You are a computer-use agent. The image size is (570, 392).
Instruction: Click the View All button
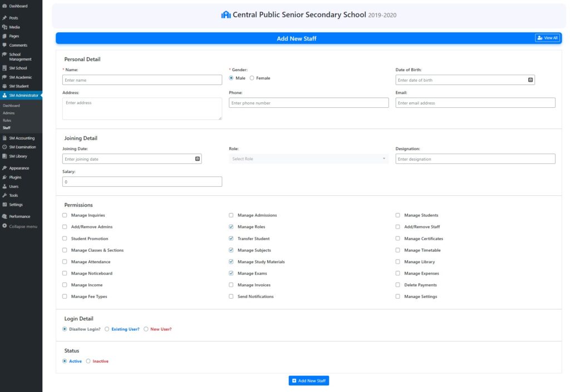[547, 38]
